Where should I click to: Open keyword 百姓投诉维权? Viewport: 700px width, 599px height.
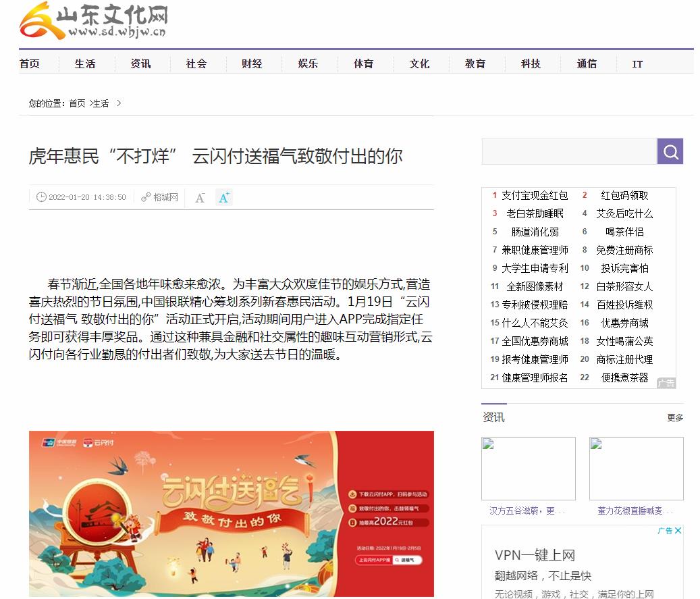[x=624, y=305]
